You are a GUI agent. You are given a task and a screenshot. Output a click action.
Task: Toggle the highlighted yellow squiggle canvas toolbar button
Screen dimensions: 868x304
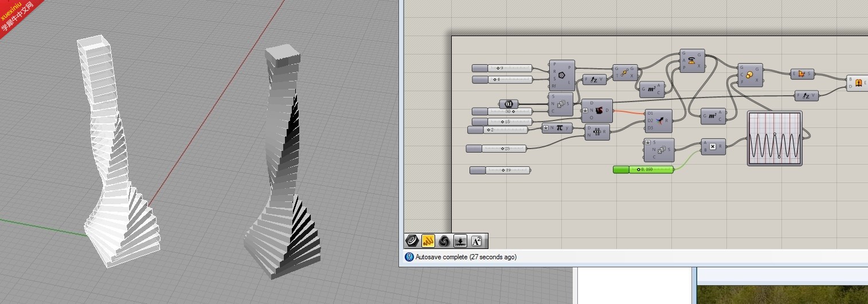click(428, 241)
